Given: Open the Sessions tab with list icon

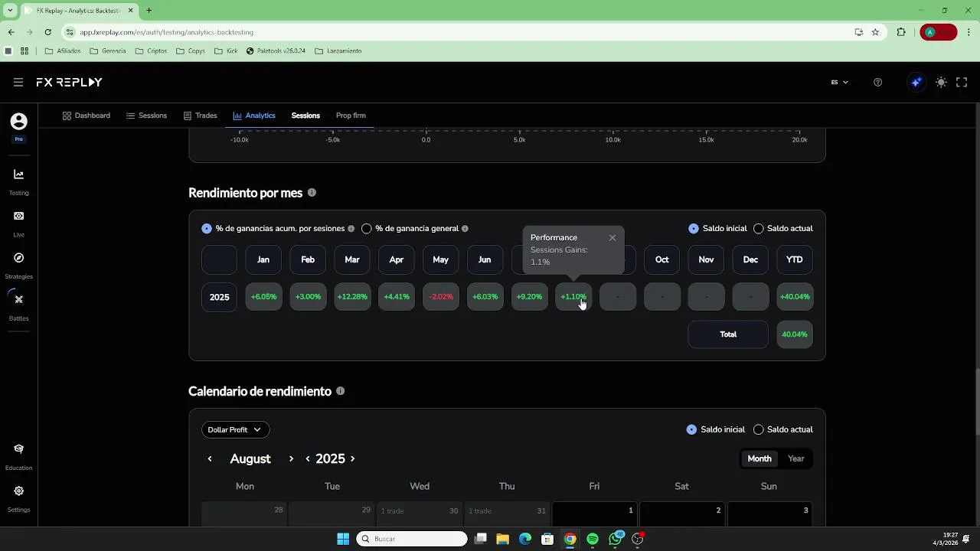Looking at the screenshot, I should coord(146,116).
